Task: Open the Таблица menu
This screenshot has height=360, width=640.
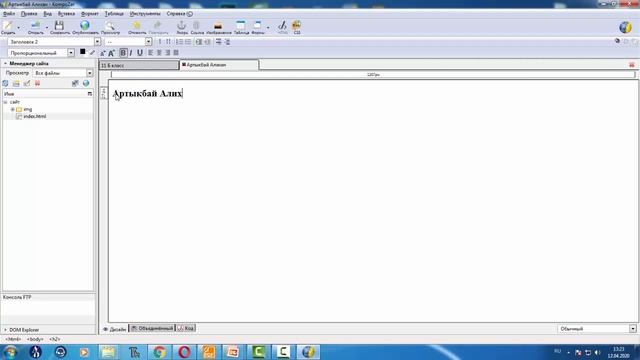Action: click(114, 14)
